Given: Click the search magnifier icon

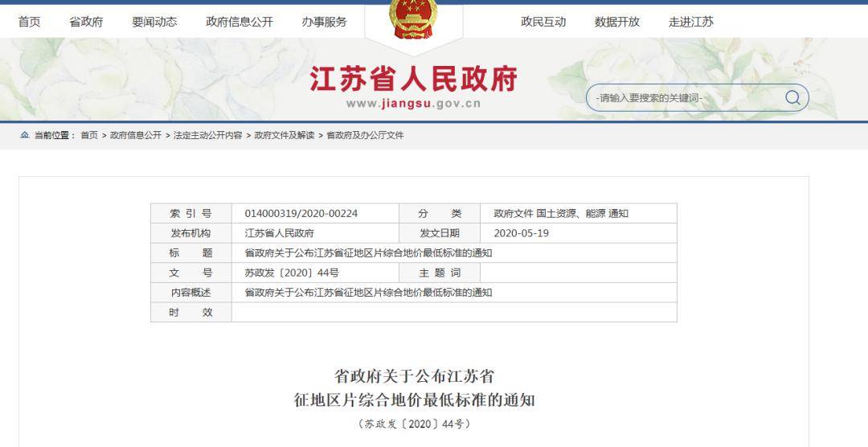Looking at the screenshot, I should (x=792, y=98).
